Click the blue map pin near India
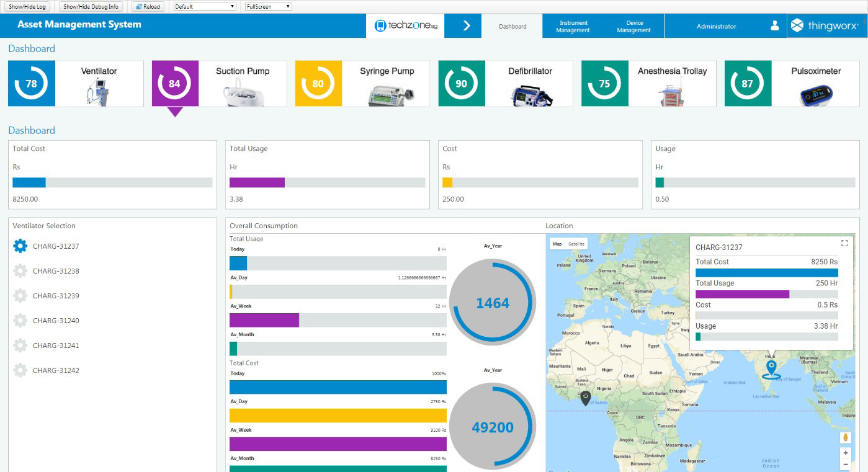The width and height of the screenshot is (868, 472). point(771,369)
